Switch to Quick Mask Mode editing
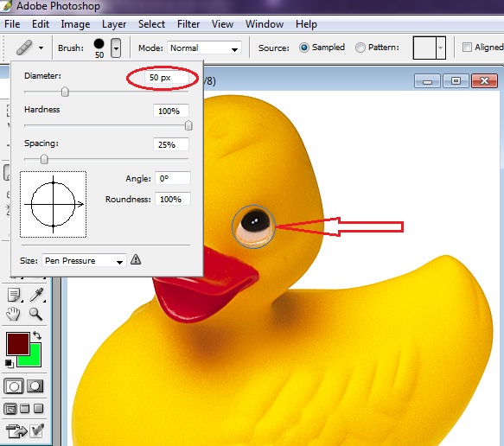Image resolution: width=504 pixels, height=446 pixels. pyautogui.click(x=35, y=385)
